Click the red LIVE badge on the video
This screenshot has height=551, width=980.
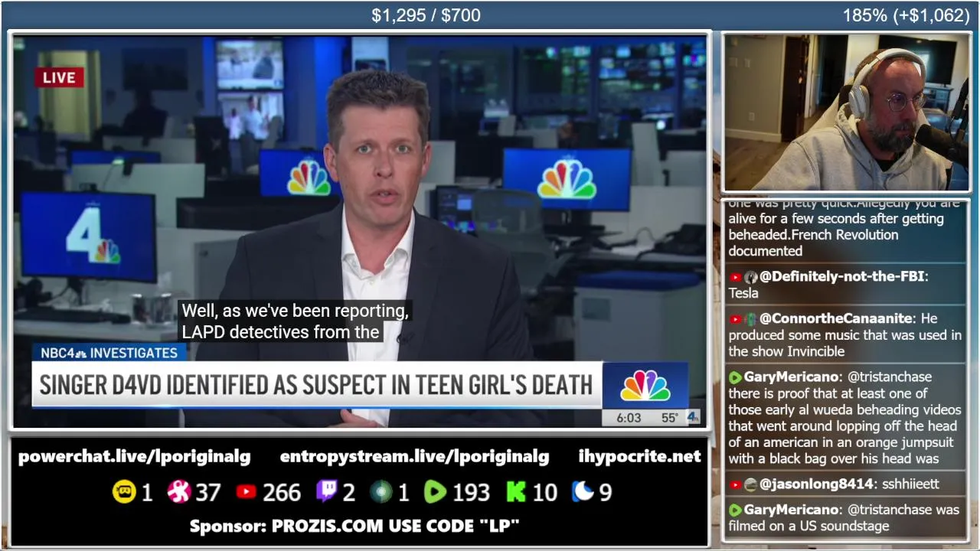pos(59,77)
